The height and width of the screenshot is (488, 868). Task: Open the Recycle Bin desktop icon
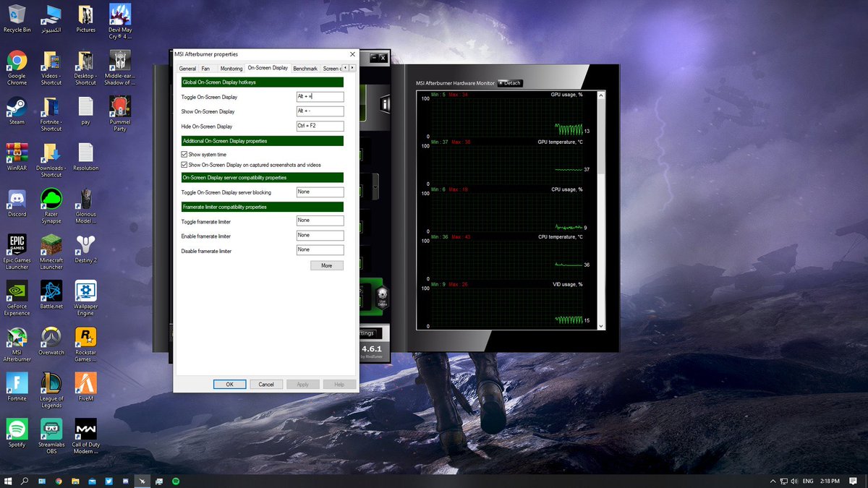point(17,18)
